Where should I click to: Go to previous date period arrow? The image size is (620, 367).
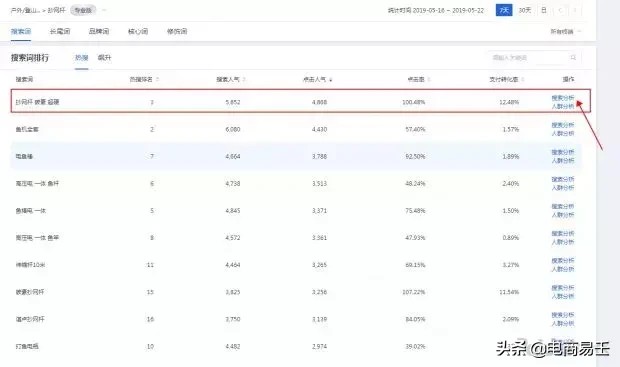coord(560,10)
